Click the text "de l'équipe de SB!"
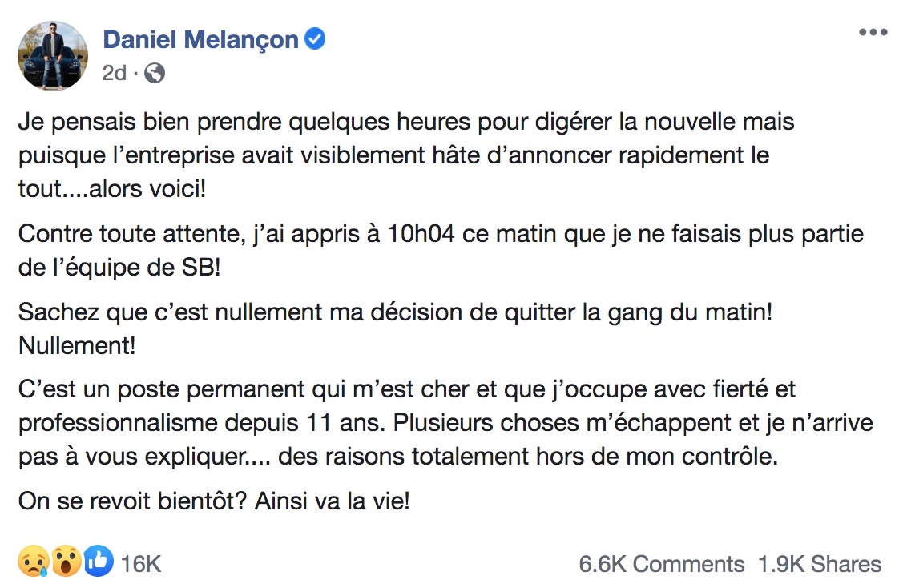The width and height of the screenshot is (899, 588). pos(119,268)
